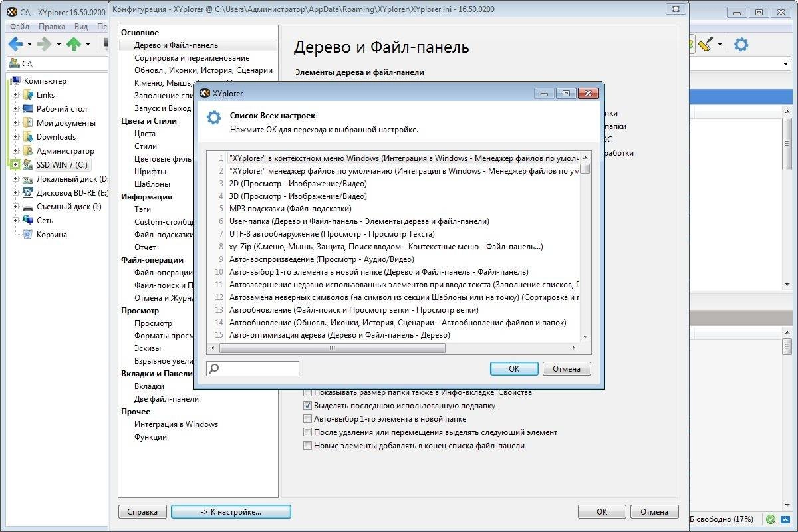The height and width of the screenshot is (532, 798).
Task: Click the Мои документы folder icon
Action: tap(28, 123)
